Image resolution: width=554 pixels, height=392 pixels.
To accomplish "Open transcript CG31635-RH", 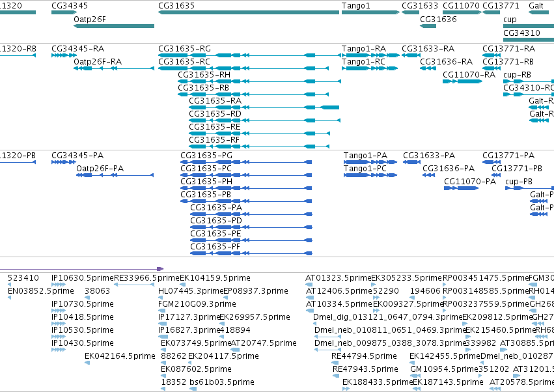I will (259, 81).
